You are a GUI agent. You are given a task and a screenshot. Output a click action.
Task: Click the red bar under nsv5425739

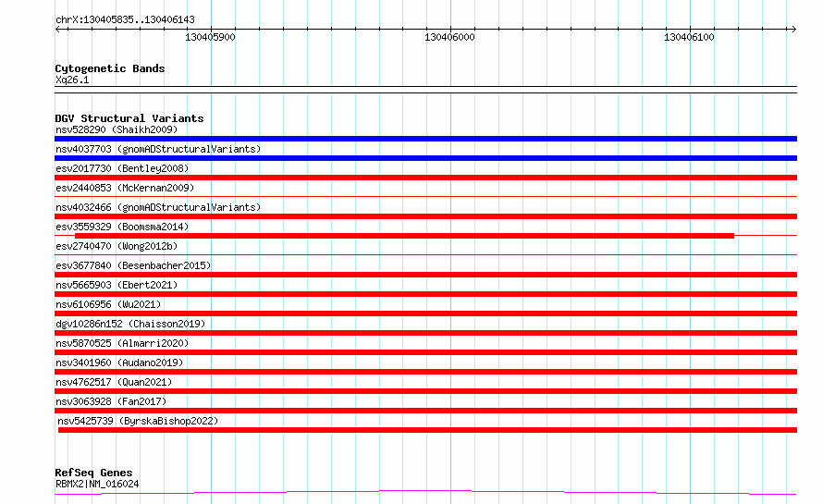427,430
